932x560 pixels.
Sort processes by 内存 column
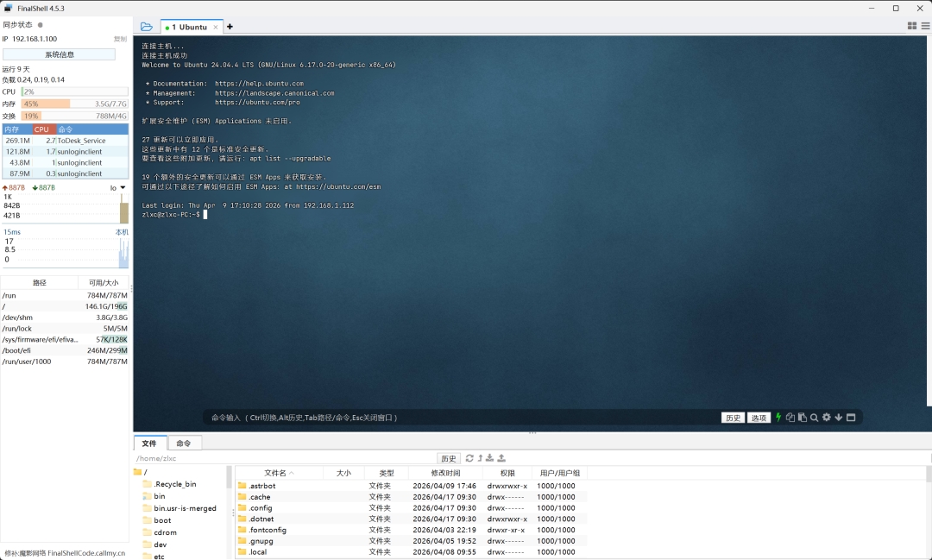click(16, 129)
